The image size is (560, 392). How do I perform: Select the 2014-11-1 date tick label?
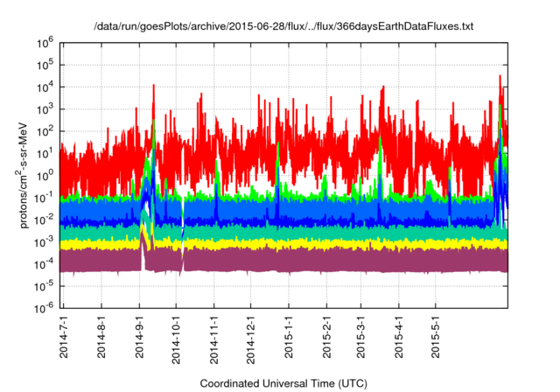coord(213,339)
